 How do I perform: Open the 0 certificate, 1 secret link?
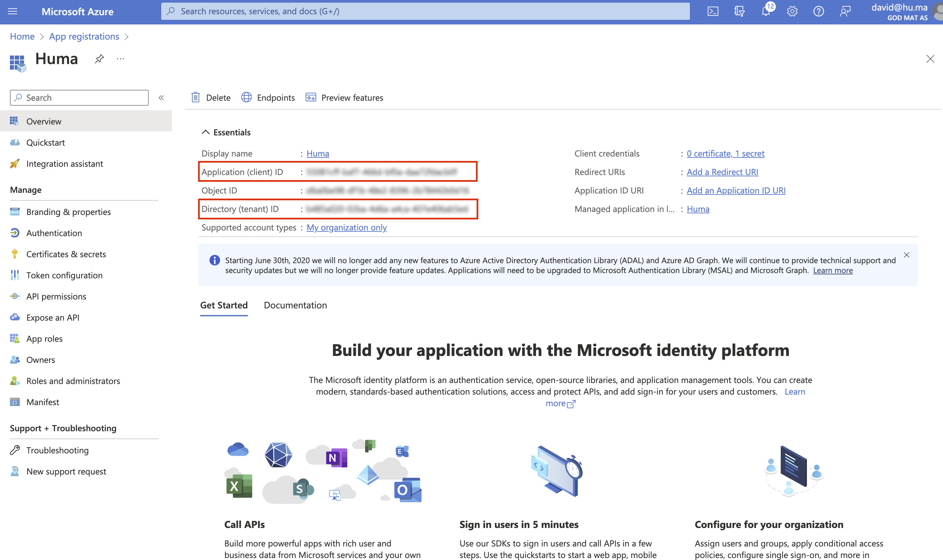[x=725, y=153]
